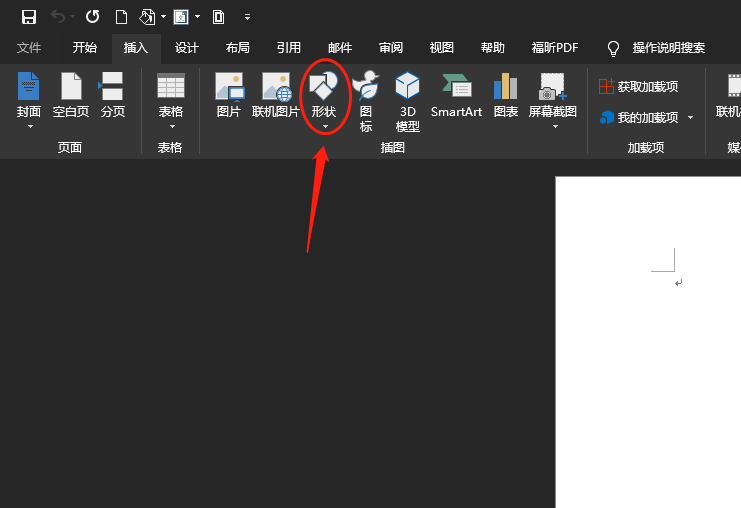Viewport: 741px width, 508px height.
Task: Expand the 表格 dropdown arrow
Action: coord(172,127)
